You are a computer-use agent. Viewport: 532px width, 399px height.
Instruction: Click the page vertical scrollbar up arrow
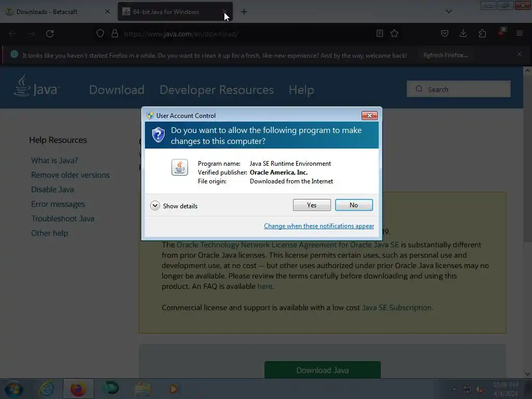tap(527, 71)
